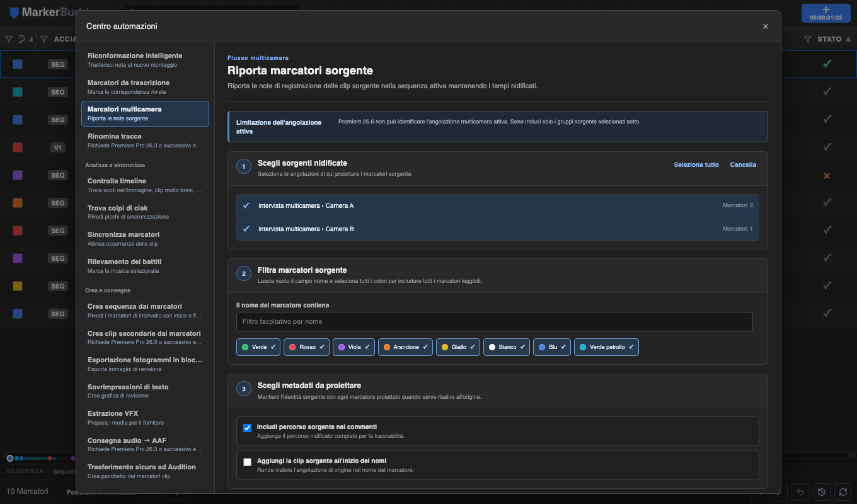Toggle the Blu color filter chip

pos(552,347)
